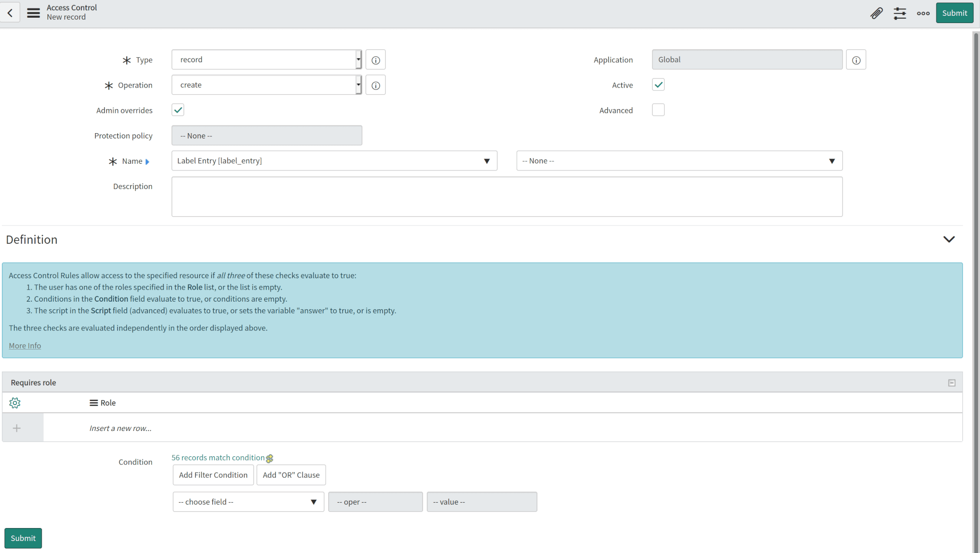Click the info icon next to Type field

pos(376,60)
